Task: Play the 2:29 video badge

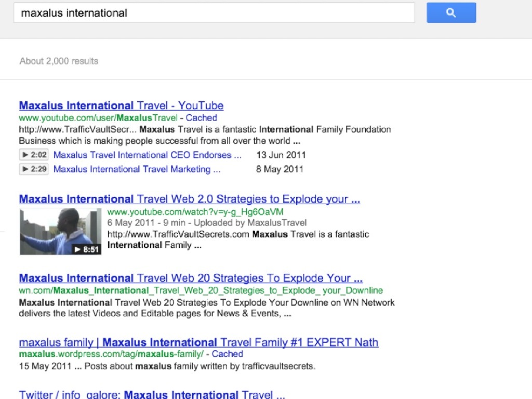Action: 34,169
